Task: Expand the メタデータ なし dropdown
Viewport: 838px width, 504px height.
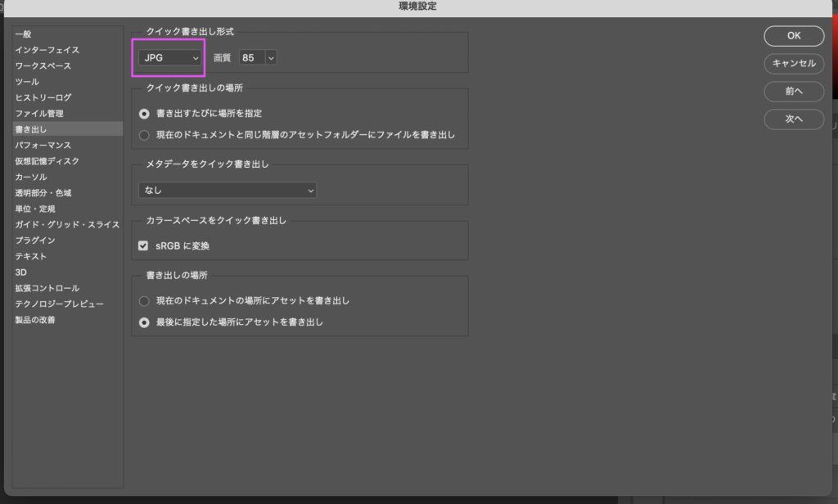Action: (228, 191)
